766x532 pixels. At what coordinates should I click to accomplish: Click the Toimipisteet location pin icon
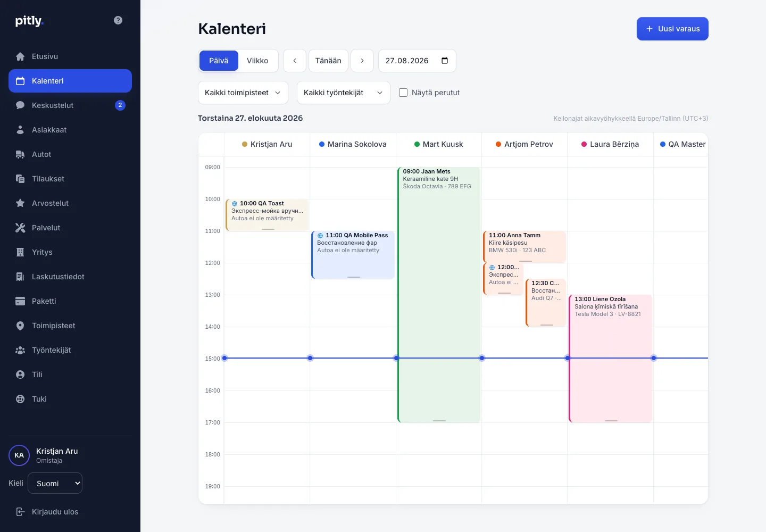[20, 326]
